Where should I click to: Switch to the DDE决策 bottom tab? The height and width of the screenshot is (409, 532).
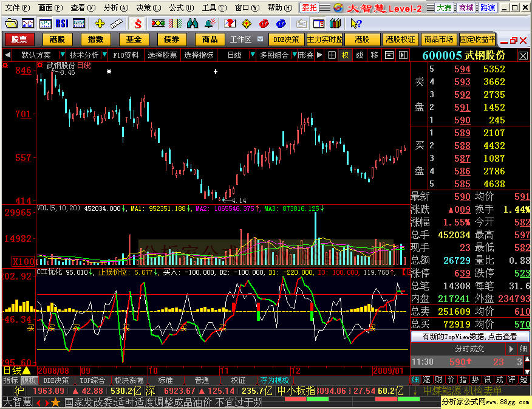56,380
